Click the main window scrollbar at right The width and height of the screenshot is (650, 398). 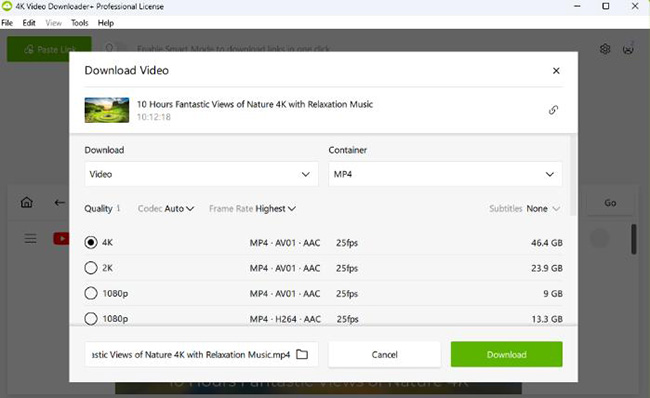633,239
